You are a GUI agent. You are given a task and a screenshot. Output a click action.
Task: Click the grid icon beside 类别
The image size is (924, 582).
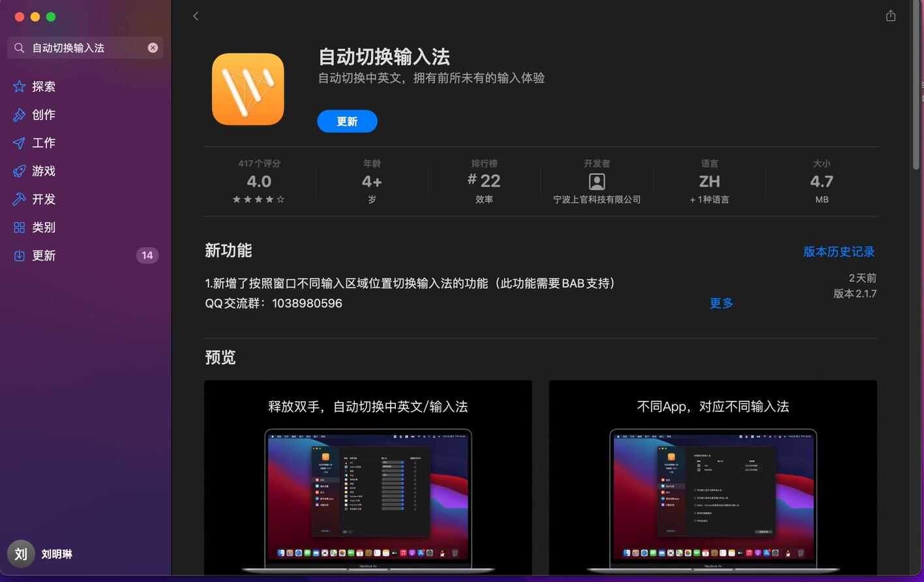(20, 227)
